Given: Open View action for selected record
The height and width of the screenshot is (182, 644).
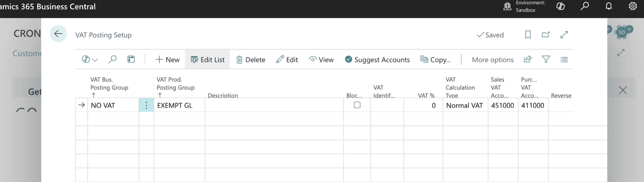Looking at the screenshot, I should (321, 59).
